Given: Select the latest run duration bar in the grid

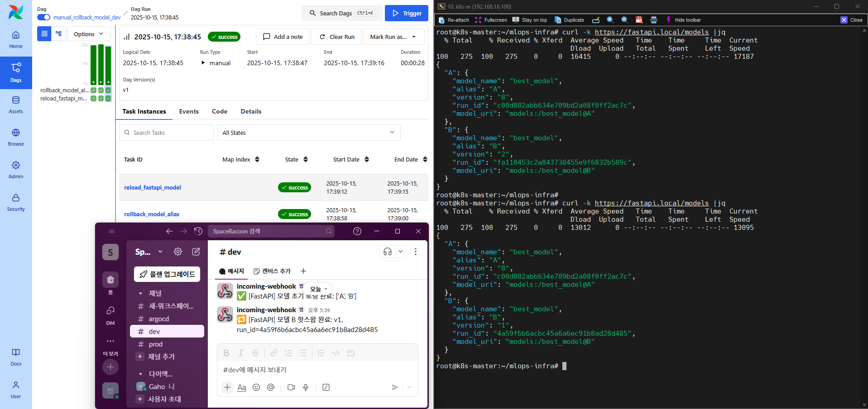Looking at the screenshot, I should (107, 66).
